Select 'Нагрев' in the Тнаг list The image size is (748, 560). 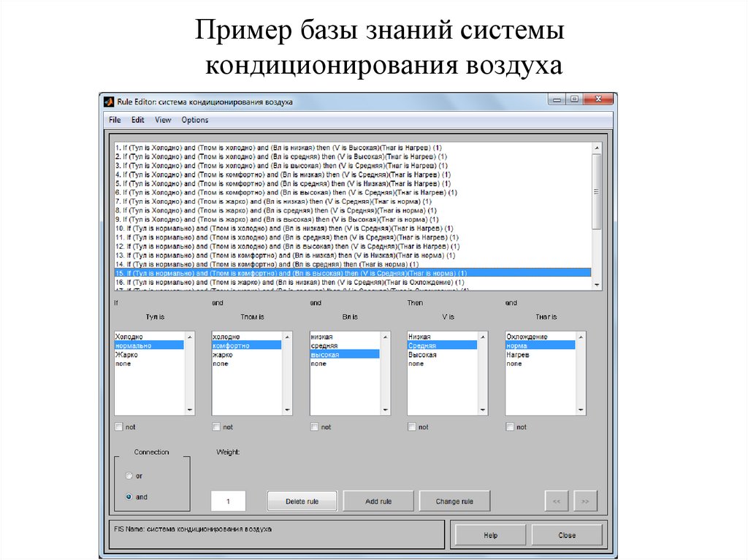point(541,355)
